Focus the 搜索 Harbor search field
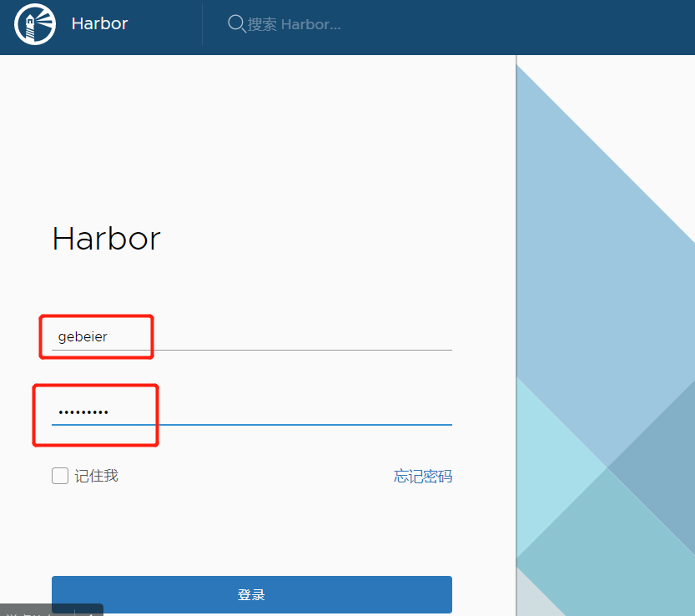This screenshot has height=616, width=695. [294, 24]
